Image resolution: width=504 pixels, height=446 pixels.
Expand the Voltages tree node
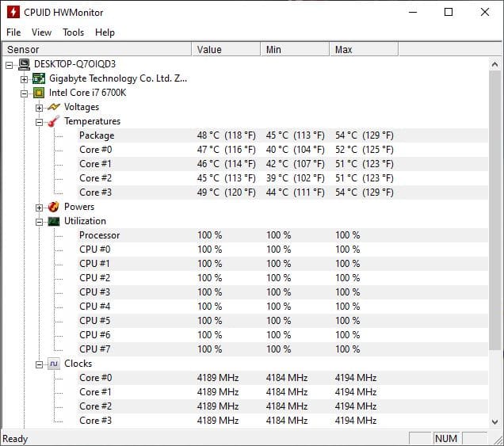tap(40, 107)
